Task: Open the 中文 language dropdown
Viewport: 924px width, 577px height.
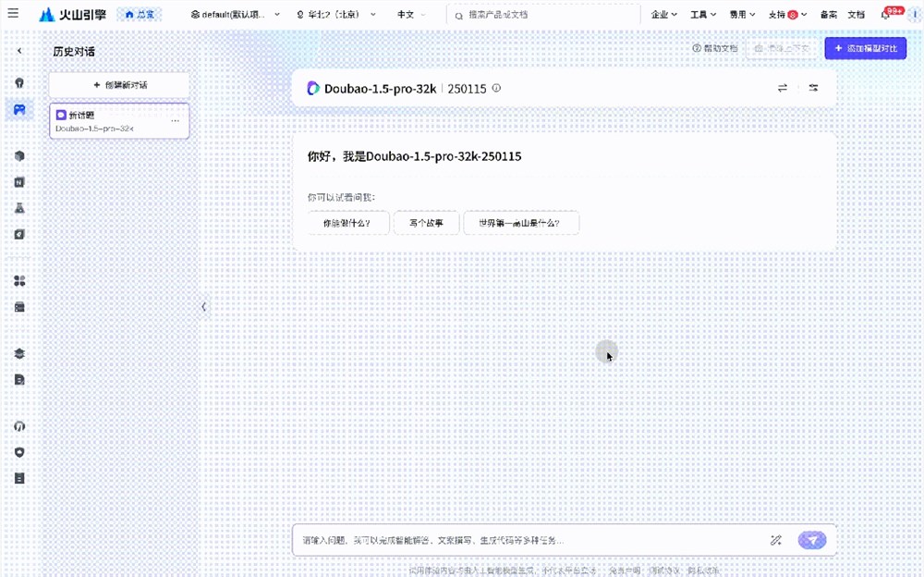Action: [x=411, y=15]
